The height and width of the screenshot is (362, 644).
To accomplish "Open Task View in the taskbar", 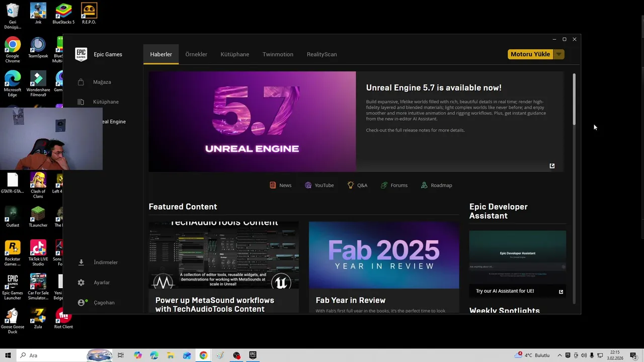I will pos(121,355).
